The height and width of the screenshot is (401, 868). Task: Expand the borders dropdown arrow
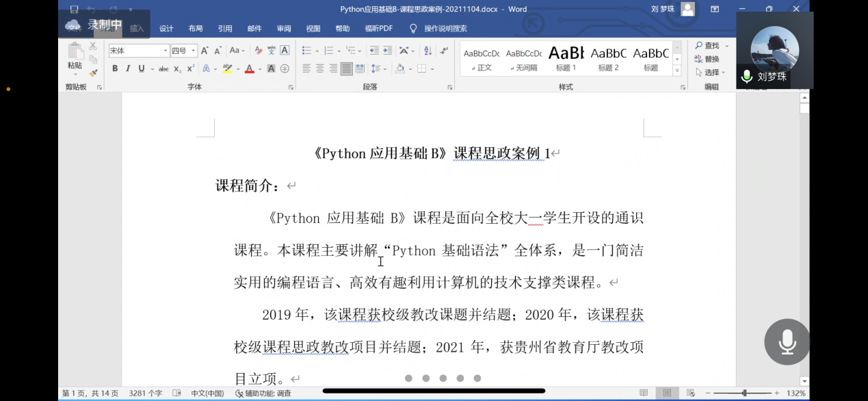coord(432,68)
